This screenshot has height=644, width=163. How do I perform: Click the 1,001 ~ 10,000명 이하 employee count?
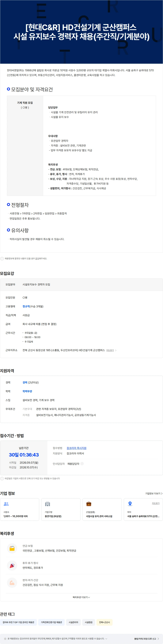tap(15, 516)
